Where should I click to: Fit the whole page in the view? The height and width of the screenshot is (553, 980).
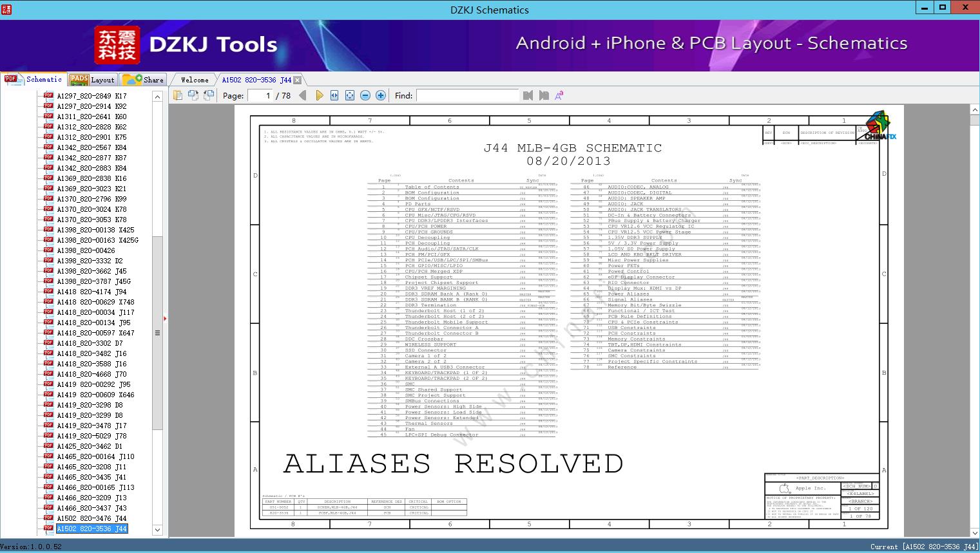click(350, 95)
